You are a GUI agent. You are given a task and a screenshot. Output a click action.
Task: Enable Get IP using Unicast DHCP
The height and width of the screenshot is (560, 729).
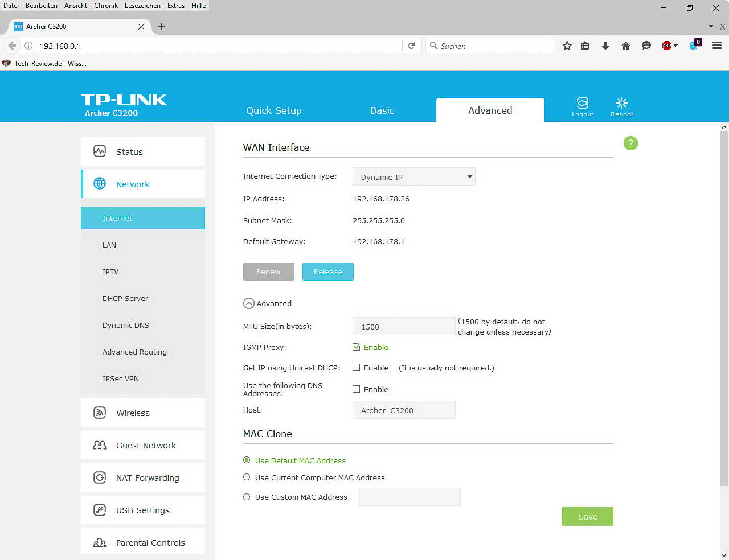click(357, 368)
